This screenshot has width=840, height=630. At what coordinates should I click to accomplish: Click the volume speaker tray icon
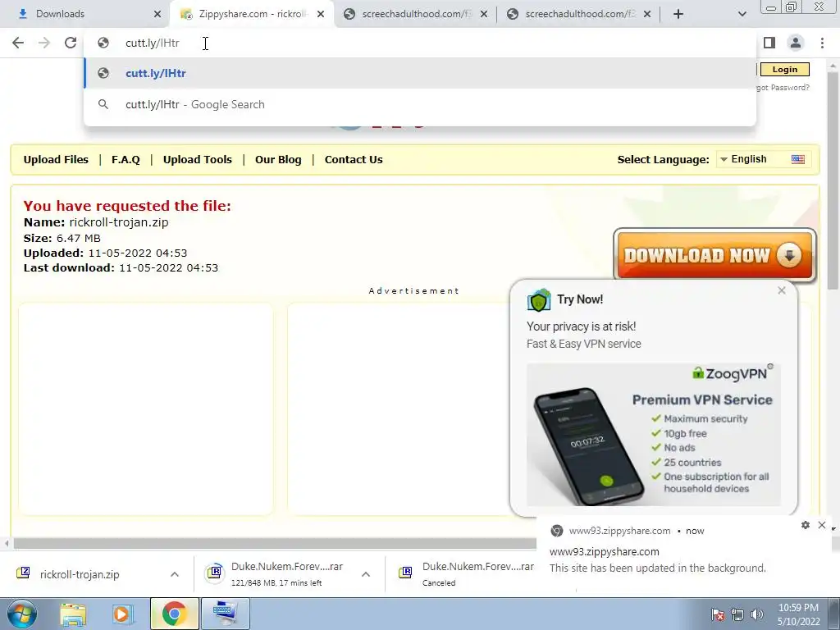757,614
